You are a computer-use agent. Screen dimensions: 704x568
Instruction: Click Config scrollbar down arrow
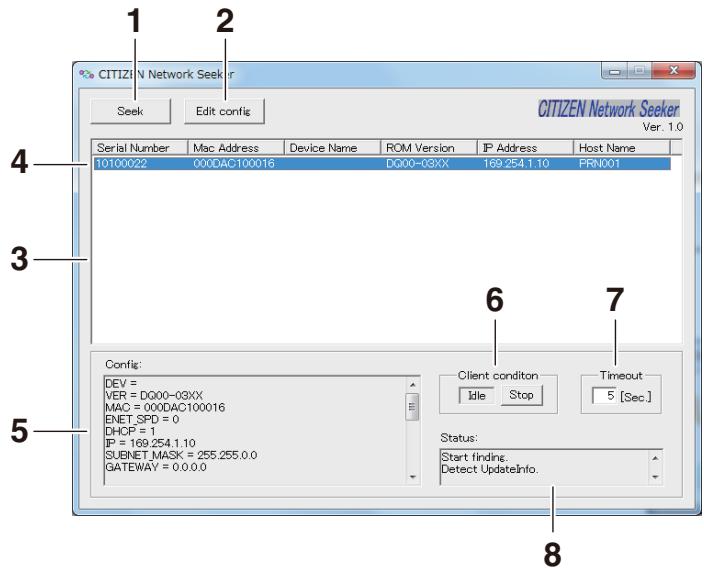click(x=413, y=477)
